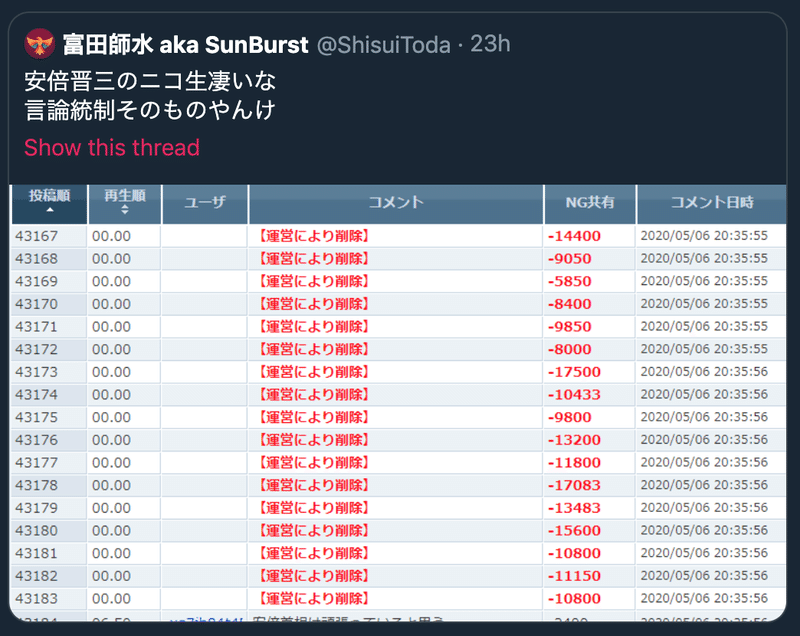Sort by 再生順 column header
This screenshot has width=800, height=636.
[125, 203]
